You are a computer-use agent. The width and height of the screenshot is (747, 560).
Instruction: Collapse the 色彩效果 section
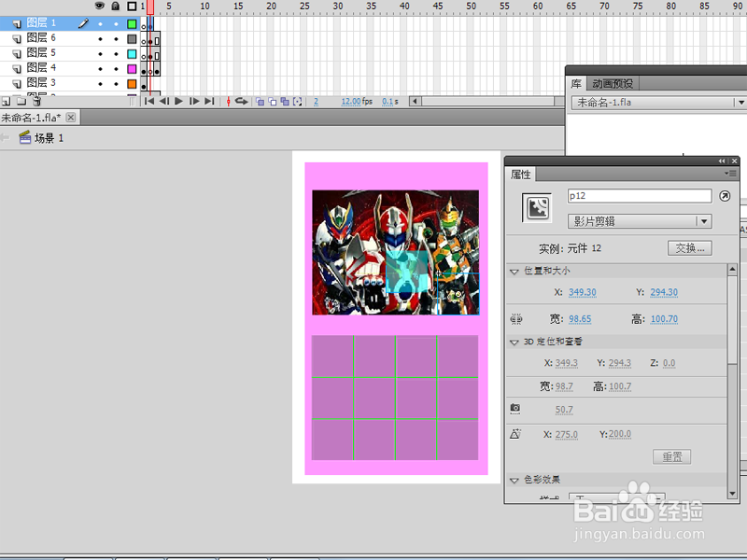[x=514, y=480]
